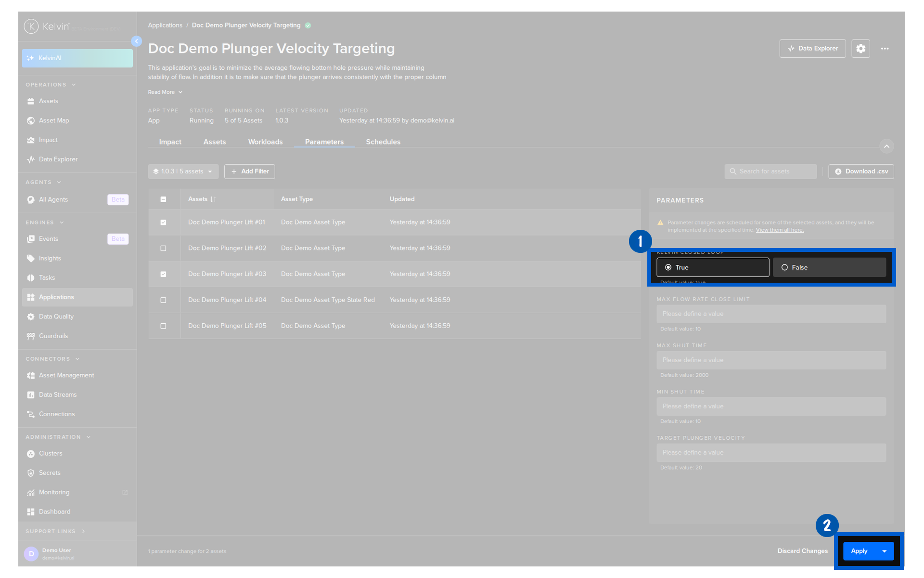
Task: Switch to the Schedules tab
Action: coord(383,142)
